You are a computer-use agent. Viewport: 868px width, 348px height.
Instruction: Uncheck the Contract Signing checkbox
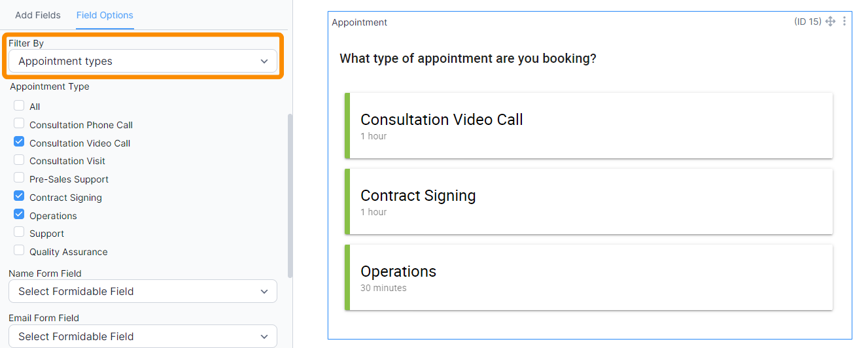point(19,196)
